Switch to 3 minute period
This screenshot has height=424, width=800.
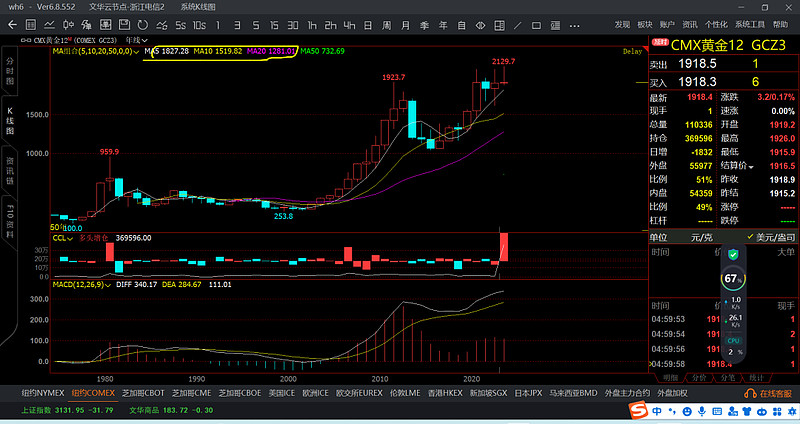tap(237, 25)
